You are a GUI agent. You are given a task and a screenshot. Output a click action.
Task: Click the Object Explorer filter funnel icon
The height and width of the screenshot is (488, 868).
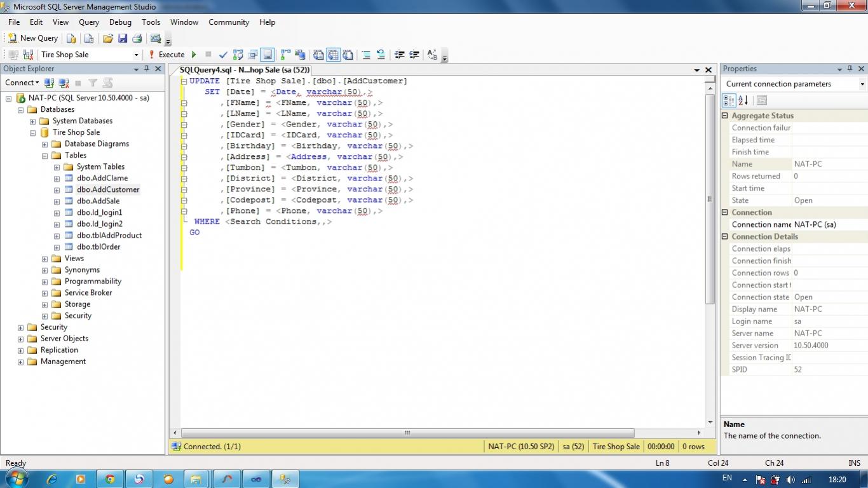tap(93, 83)
